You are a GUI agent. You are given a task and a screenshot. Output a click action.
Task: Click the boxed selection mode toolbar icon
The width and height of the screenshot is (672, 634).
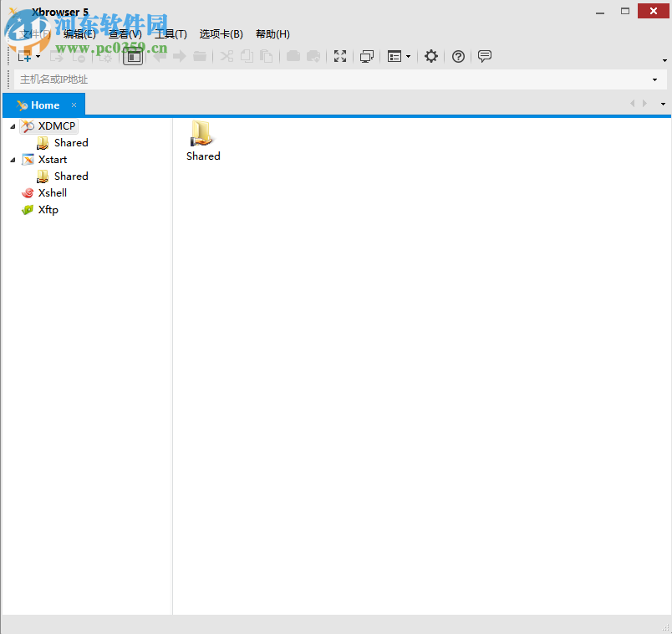tap(133, 56)
